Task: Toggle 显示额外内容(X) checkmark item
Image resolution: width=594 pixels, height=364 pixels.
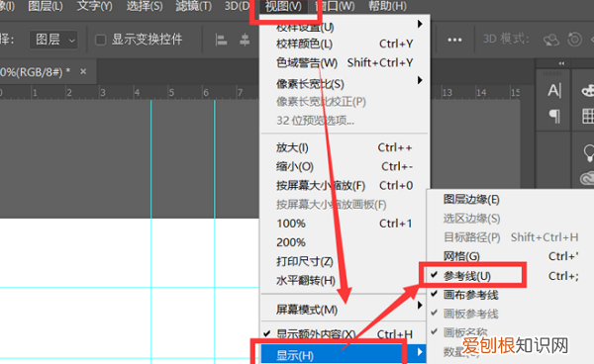Action: (x=345, y=334)
